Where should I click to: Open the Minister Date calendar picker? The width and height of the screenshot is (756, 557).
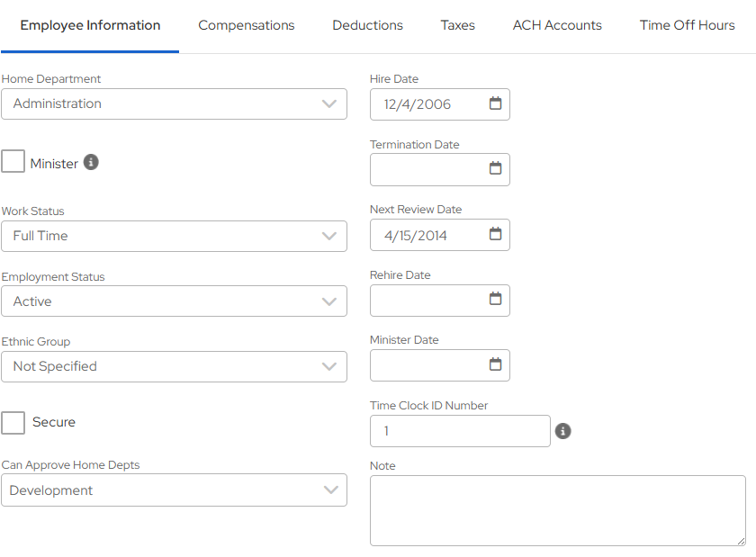pos(495,364)
